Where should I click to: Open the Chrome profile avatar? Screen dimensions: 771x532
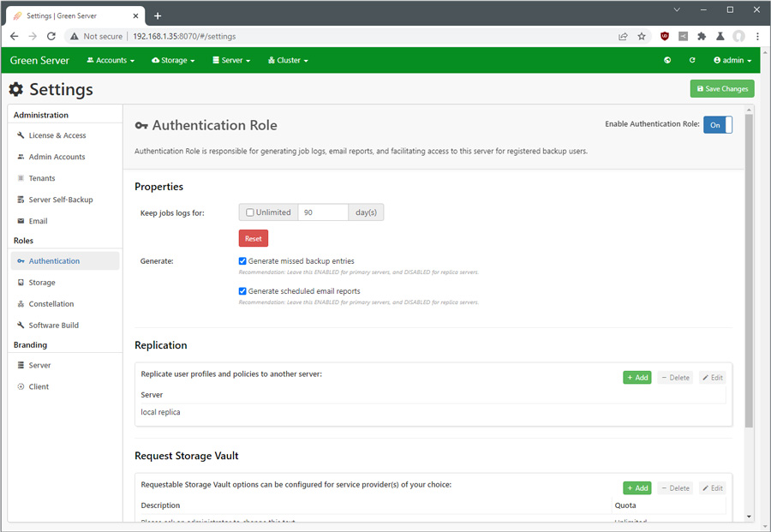pyautogui.click(x=738, y=36)
